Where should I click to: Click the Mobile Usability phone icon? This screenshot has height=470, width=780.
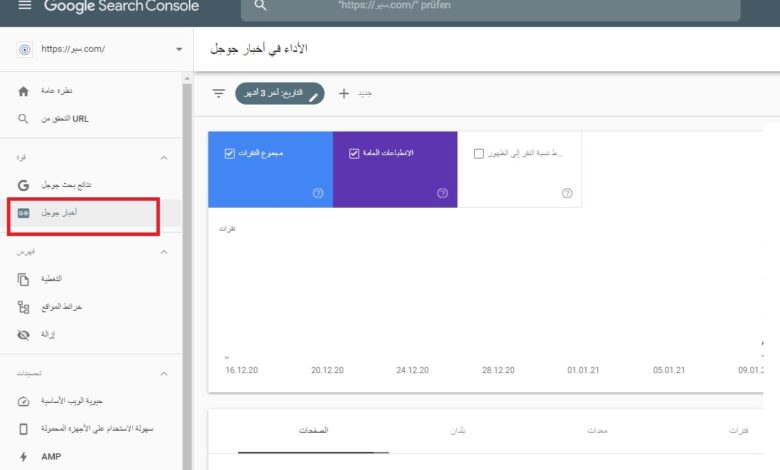pos(23,429)
